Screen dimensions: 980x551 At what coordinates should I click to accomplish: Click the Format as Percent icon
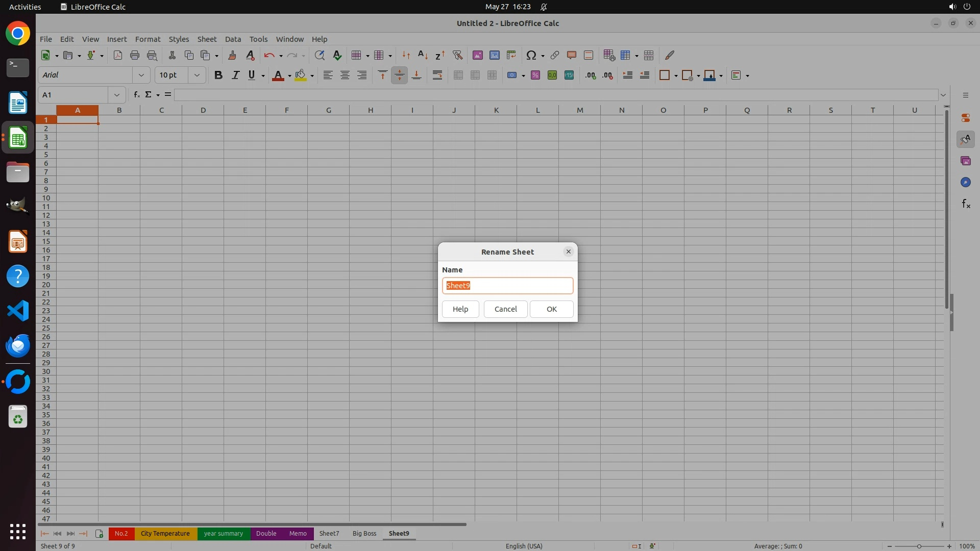[x=535, y=75]
